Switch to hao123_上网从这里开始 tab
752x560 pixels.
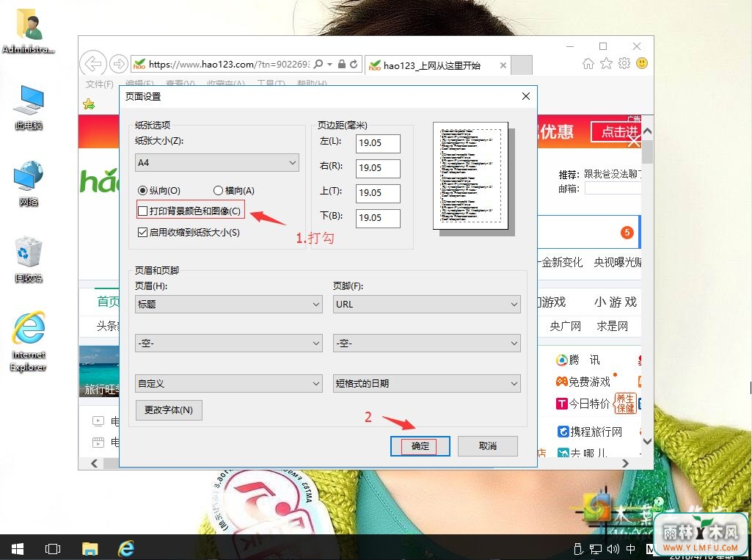click(x=431, y=65)
